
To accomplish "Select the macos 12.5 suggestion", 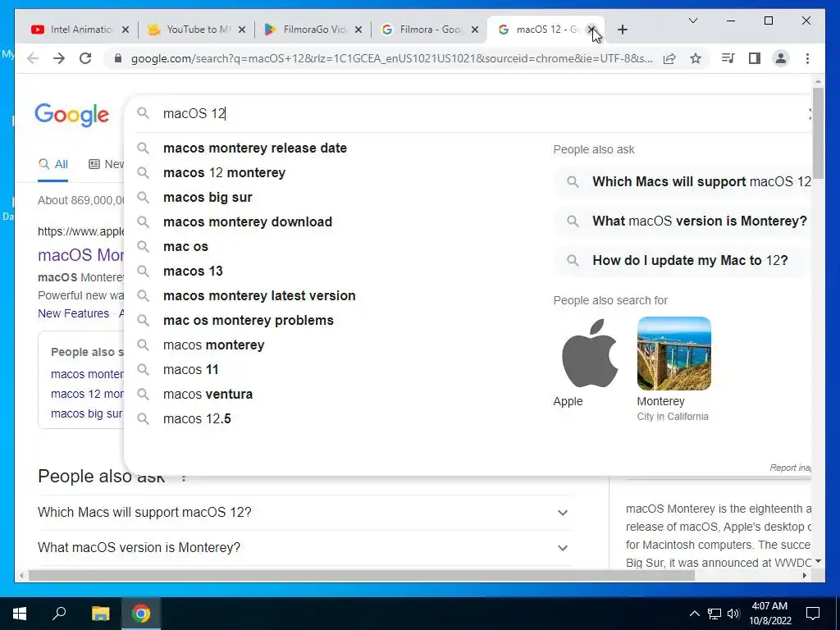I will 197,419.
